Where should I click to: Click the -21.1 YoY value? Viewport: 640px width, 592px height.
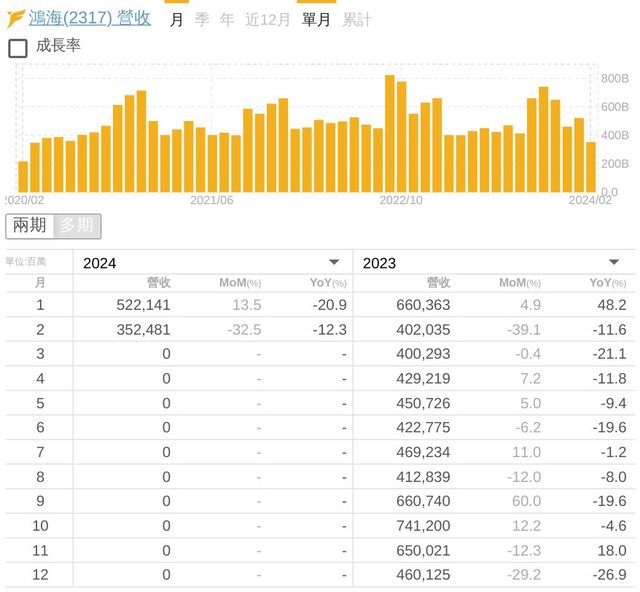609,354
